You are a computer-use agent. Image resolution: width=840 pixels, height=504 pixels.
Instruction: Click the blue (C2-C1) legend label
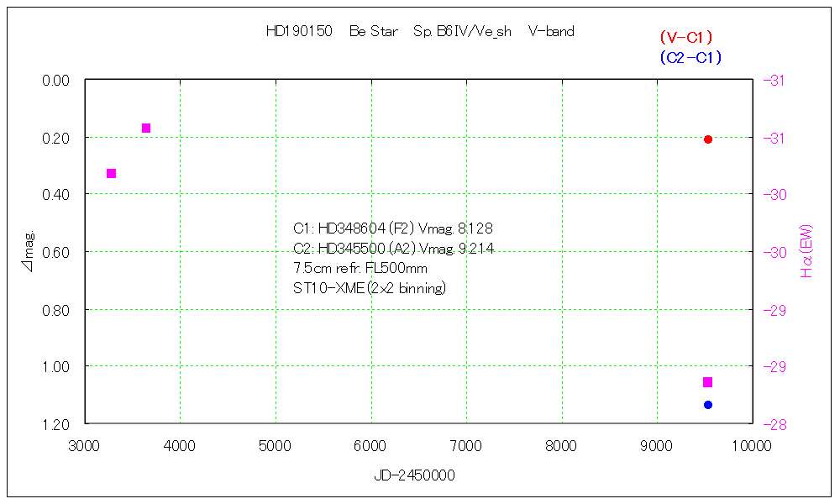(690, 57)
